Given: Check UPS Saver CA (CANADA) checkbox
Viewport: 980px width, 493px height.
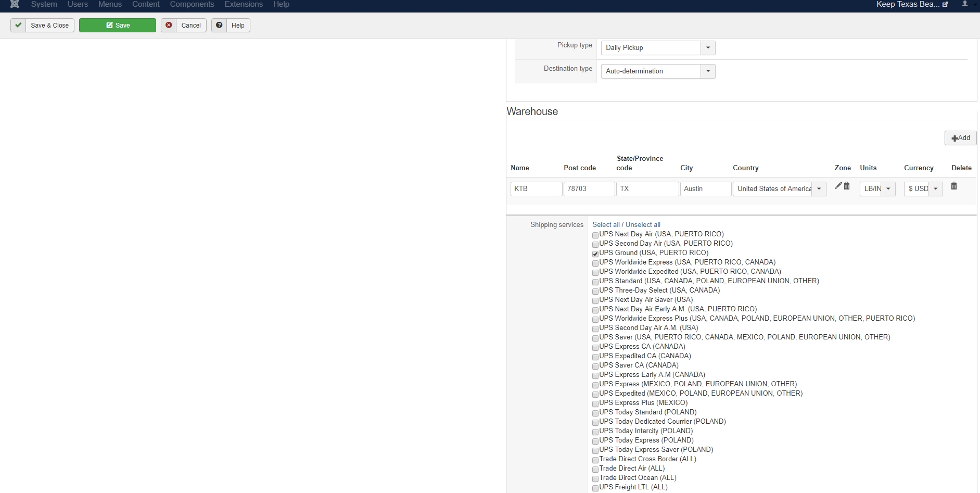Looking at the screenshot, I should (595, 366).
